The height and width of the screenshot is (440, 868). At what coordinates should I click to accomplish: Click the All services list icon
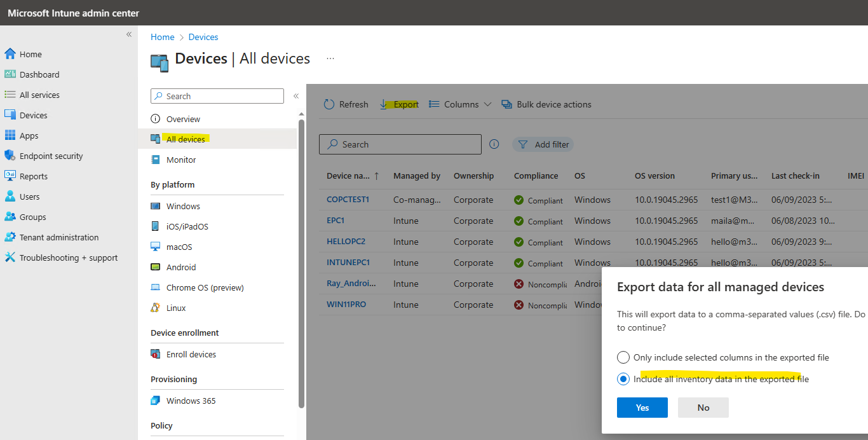(10, 95)
